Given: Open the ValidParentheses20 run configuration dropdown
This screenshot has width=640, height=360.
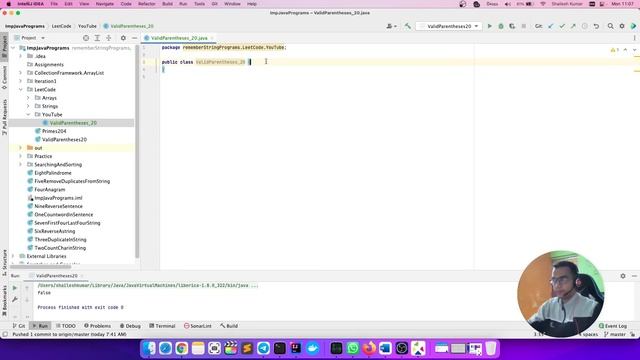Looking at the screenshot, I should click(449, 26).
